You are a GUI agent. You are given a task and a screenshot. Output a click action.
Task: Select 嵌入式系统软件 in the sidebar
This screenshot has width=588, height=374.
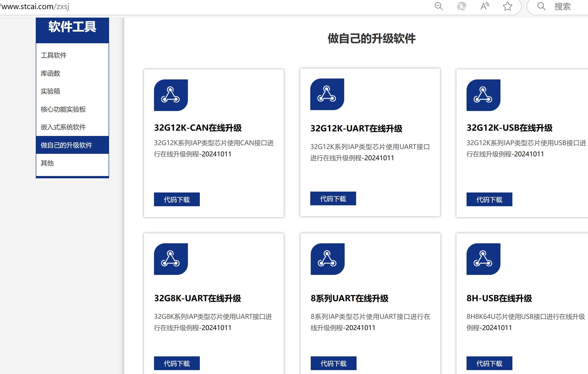click(63, 127)
